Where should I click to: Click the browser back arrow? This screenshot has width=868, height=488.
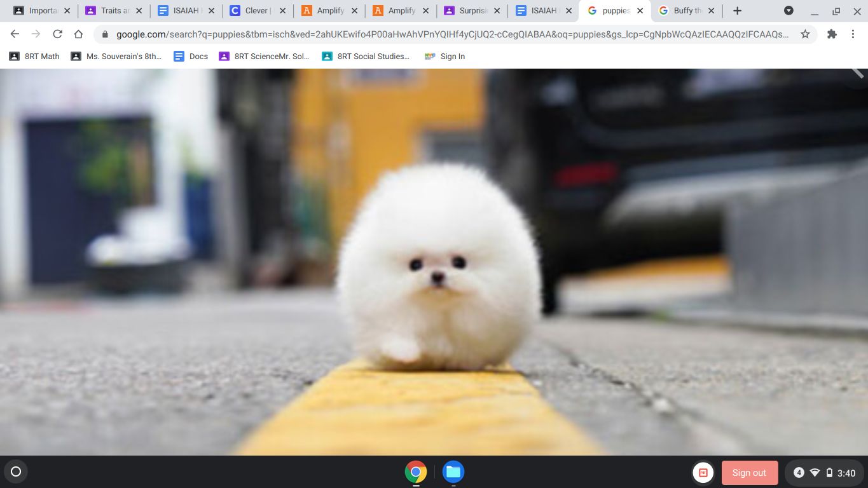(15, 34)
